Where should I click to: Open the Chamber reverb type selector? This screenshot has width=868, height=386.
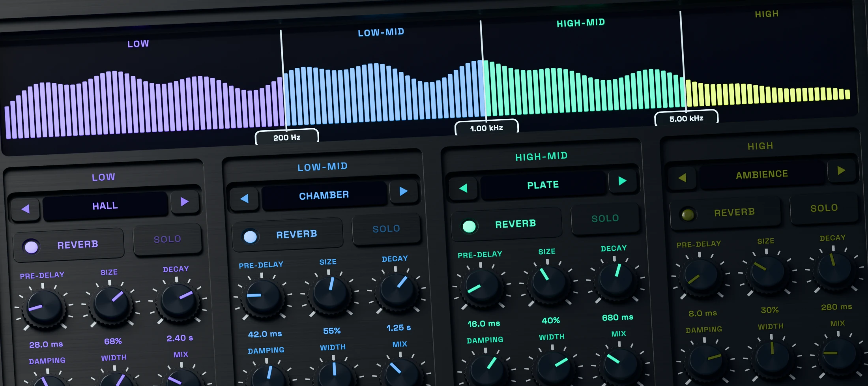[x=324, y=195]
